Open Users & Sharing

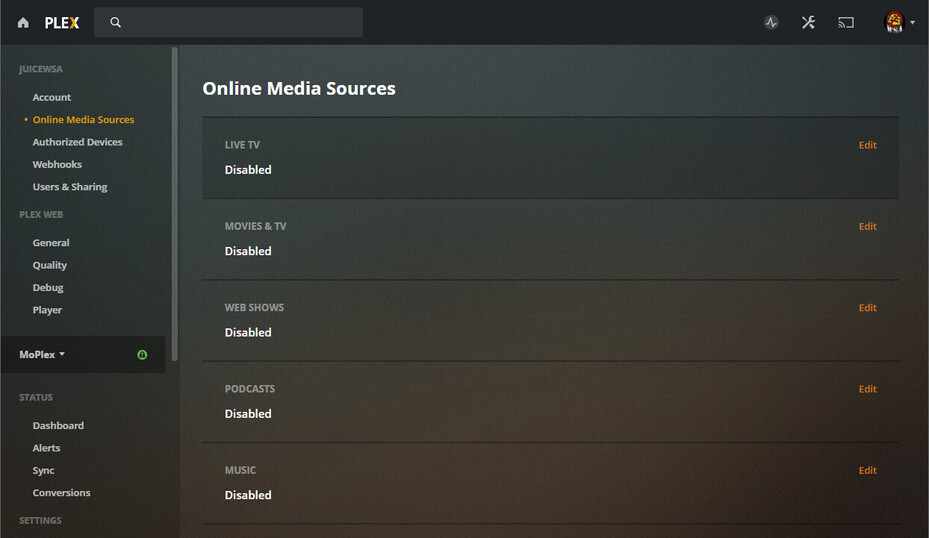[x=70, y=187]
